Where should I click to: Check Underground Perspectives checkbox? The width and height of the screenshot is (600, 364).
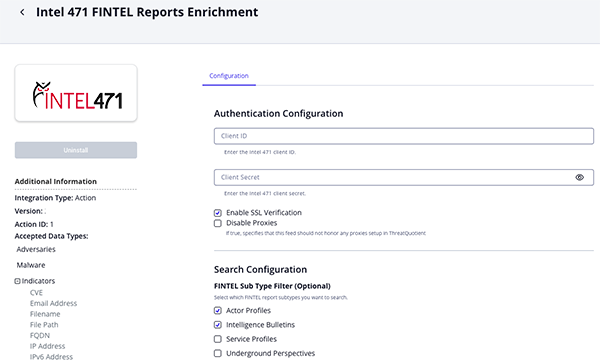[218, 353]
